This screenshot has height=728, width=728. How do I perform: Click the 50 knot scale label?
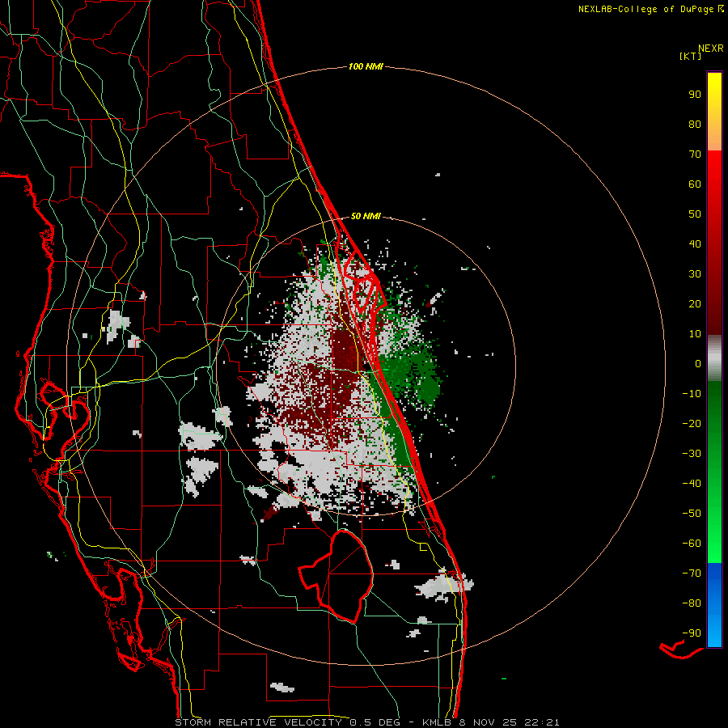[695, 214]
